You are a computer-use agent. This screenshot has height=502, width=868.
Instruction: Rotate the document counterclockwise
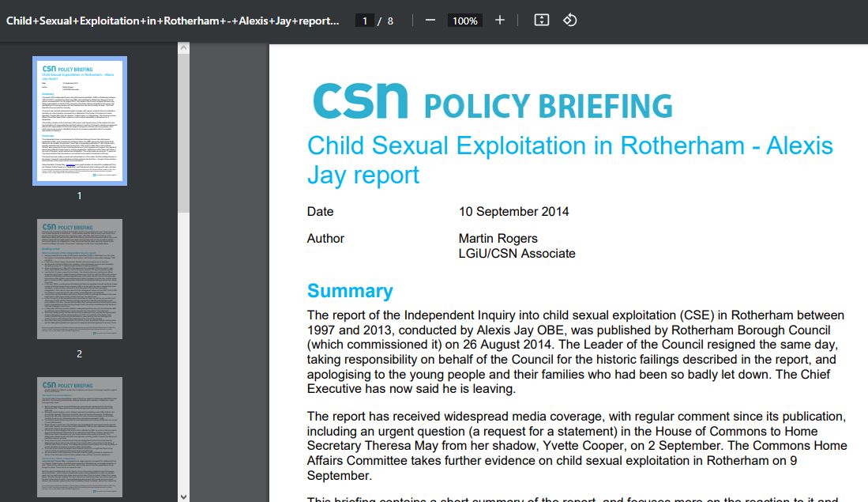point(570,21)
